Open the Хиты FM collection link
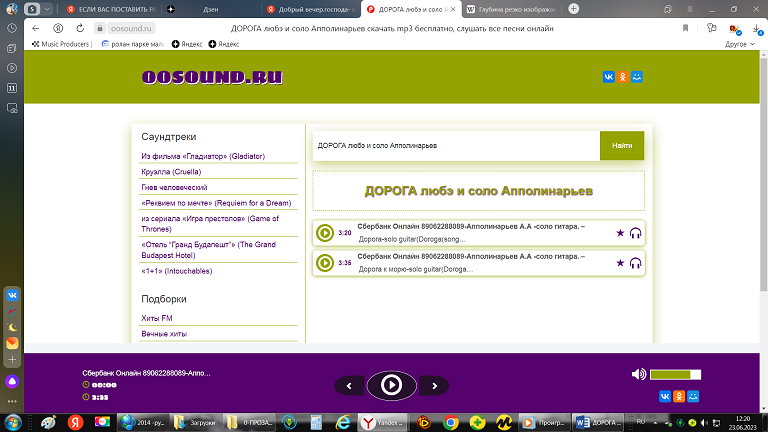This screenshot has height=432, width=768. pos(157,318)
